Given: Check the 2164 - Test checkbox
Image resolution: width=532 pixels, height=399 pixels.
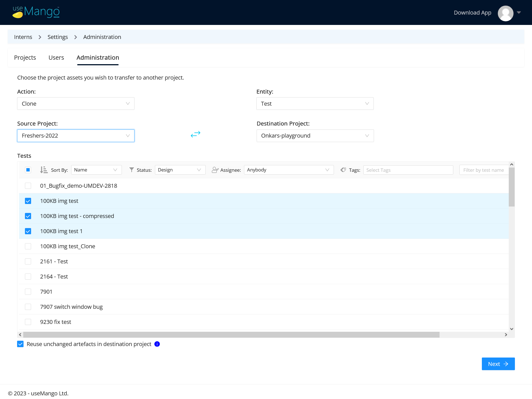Looking at the screenshot, I should click(28, 277).
